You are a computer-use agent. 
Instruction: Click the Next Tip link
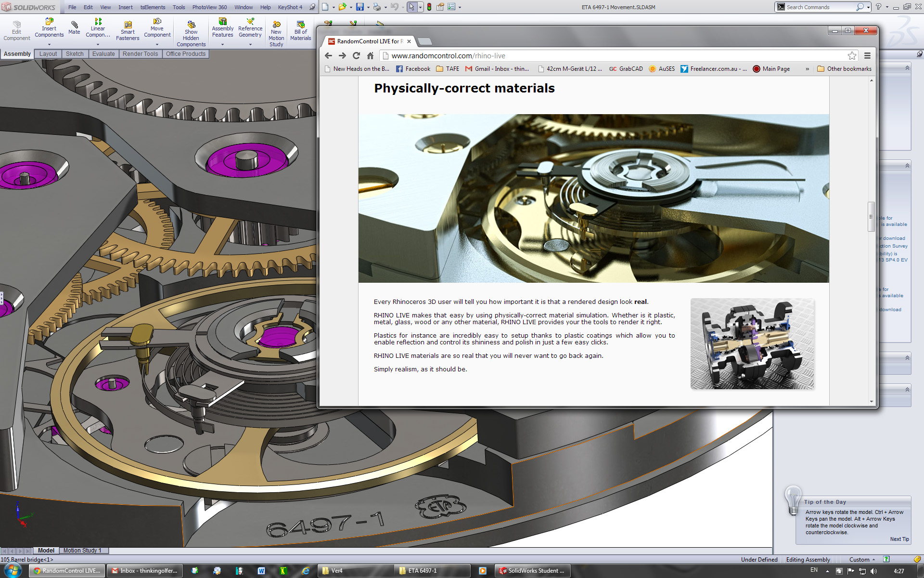pos(899,539)
